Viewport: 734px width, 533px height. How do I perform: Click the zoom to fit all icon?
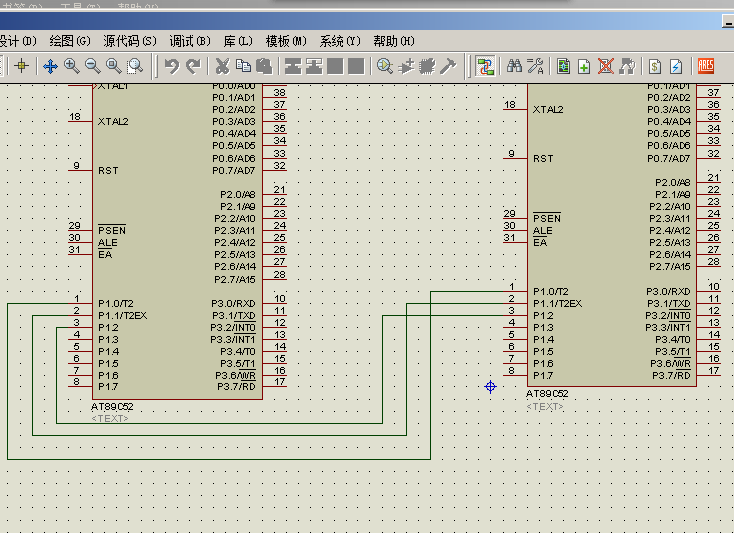114,66
